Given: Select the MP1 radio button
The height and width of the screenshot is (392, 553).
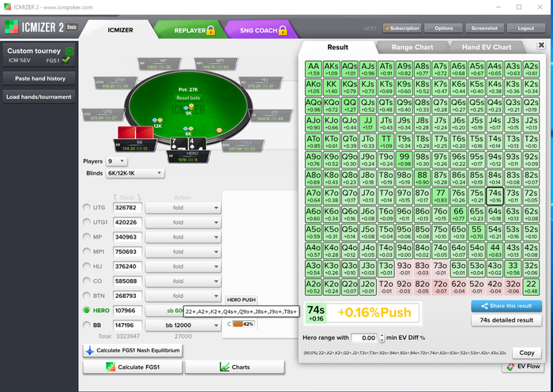Looking at the screenshot, I should (x=86, y=251).
